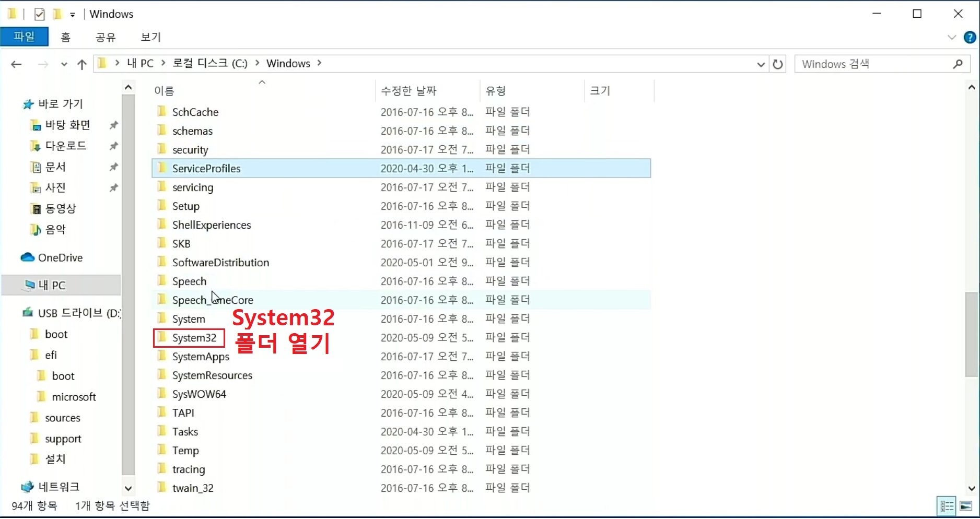
Task: Open the Help question mark icon
Action: click(x=970, y=37)
